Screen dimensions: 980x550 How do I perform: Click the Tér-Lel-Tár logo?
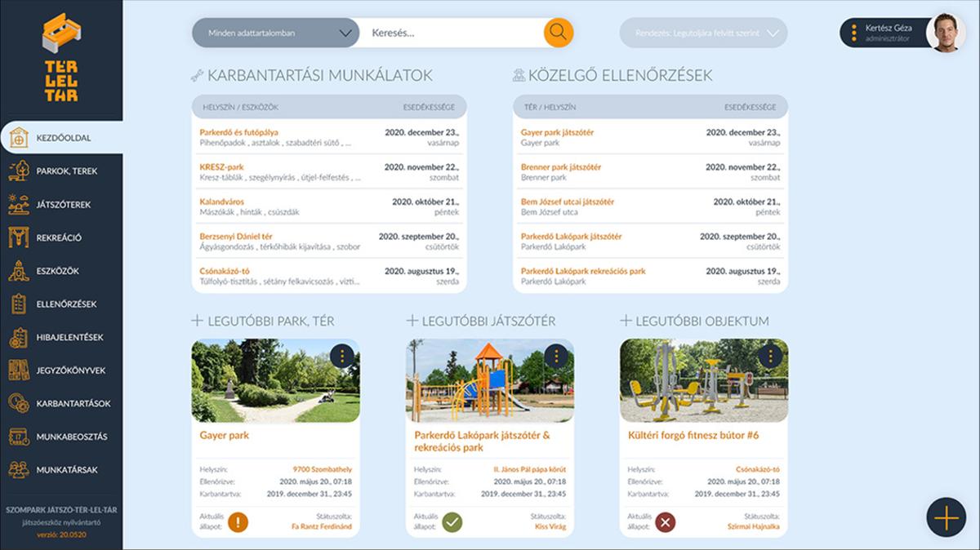pos(61,57)
